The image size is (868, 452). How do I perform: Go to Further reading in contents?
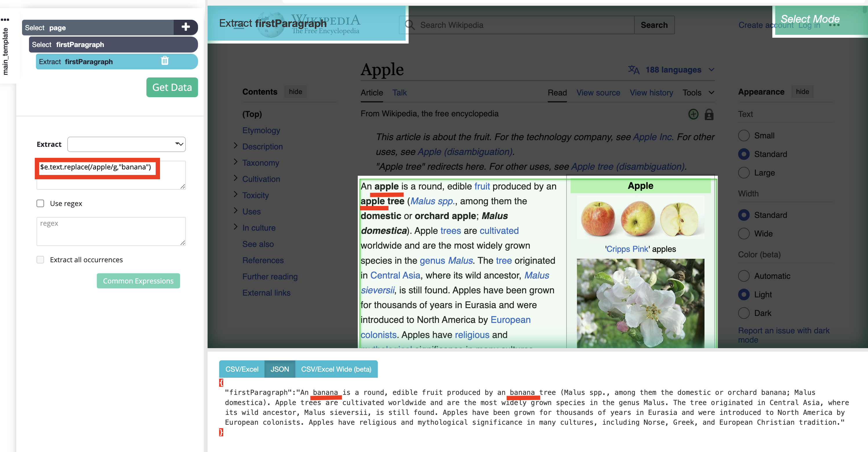[x=270, y=276]
